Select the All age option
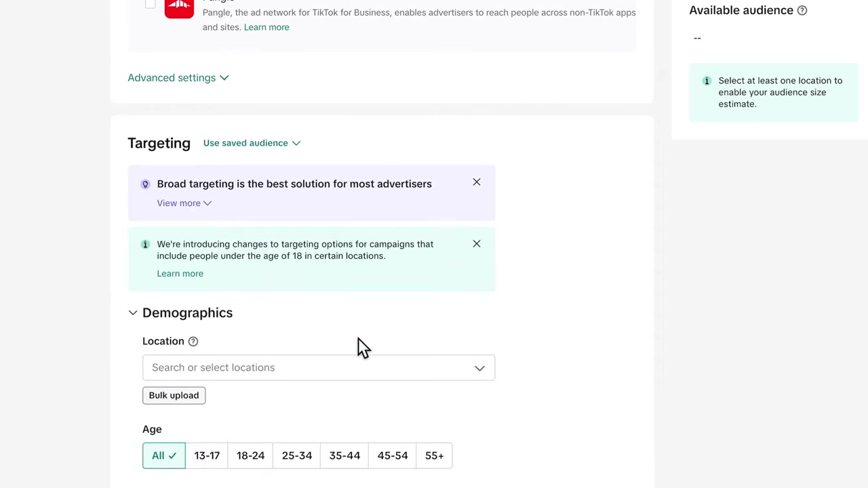Viewport: 868px width, 488px height. [164, 455]
